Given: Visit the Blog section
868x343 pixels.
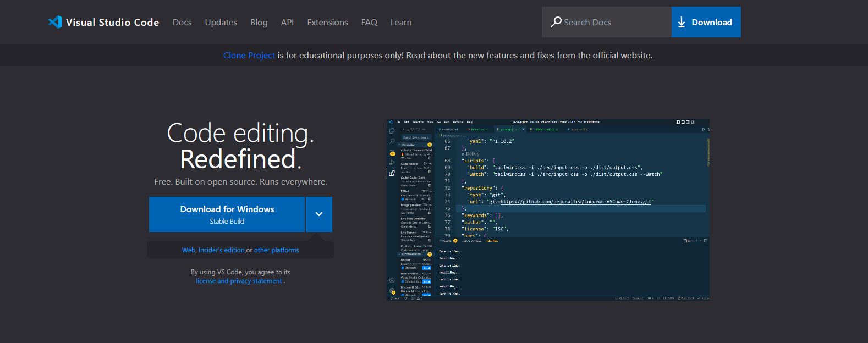Looking at the screenshot, I should (x=259, y=23).
